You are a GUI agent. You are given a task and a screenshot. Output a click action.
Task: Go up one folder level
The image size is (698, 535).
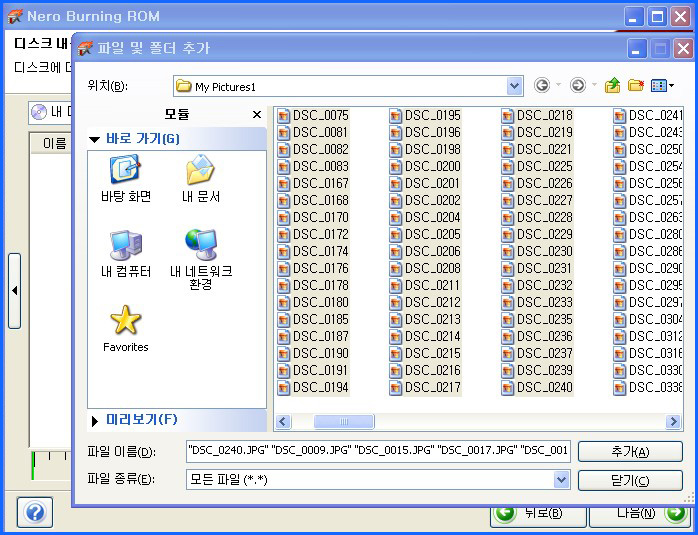click(612, 85)
